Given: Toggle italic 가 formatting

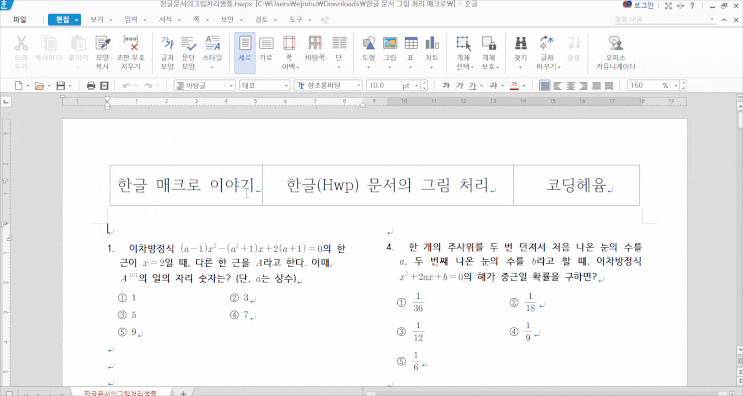Looking at the screenshot, I should click(459, 86).
